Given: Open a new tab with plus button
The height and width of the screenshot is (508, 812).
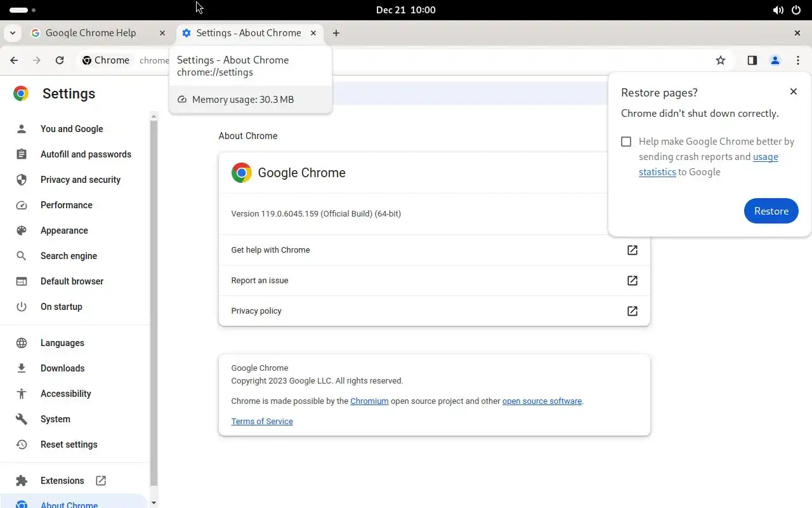Looking at the screenshot, I should 336,33.
